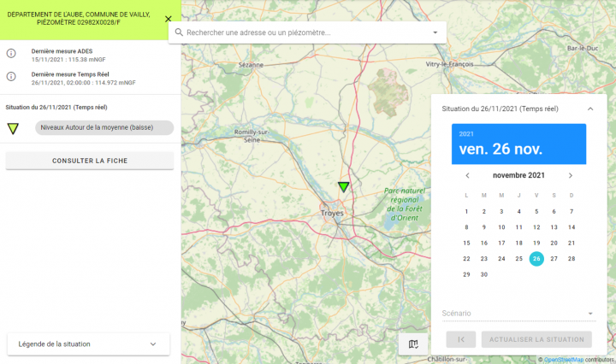Collapse the Situation du 26/11/2021 panel
Screen dimensions: 616x364
pyautogui.click(x=589, y=109)
